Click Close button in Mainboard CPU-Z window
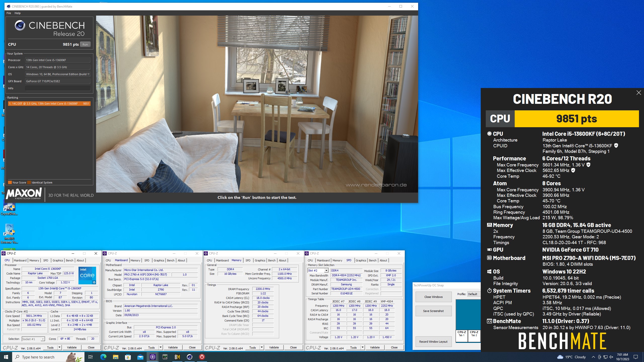Screen dimensions: 644x362 [192, 347]
